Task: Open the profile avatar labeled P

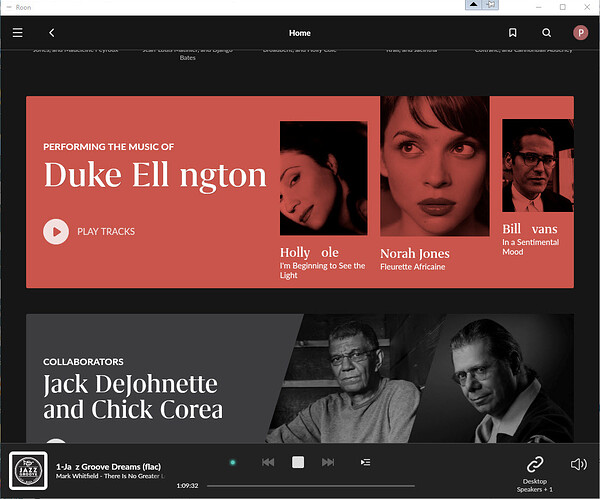Action: [580, 33]
